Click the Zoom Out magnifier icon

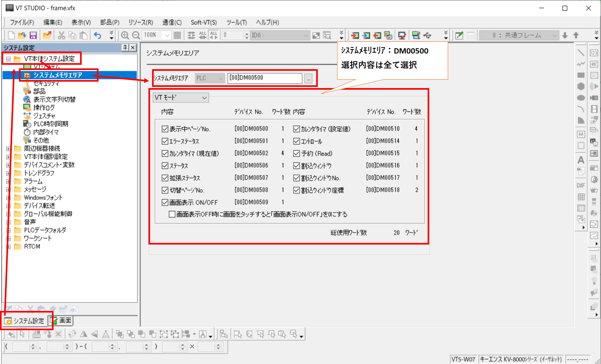coord(136,35)
